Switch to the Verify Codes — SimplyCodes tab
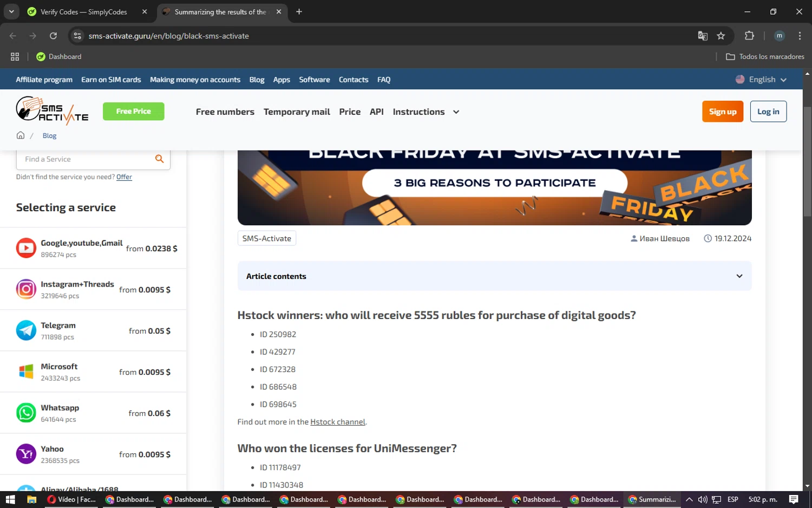The height and width of the screenshot is (508, 812). 88,12
